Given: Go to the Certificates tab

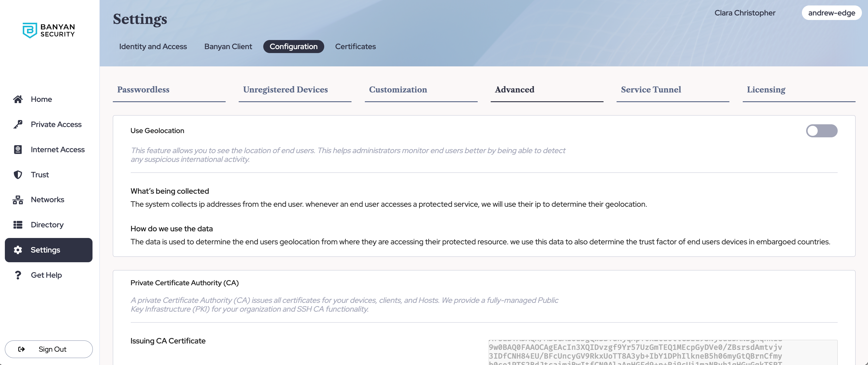Looking at the screenshot, I should [355, 46].
